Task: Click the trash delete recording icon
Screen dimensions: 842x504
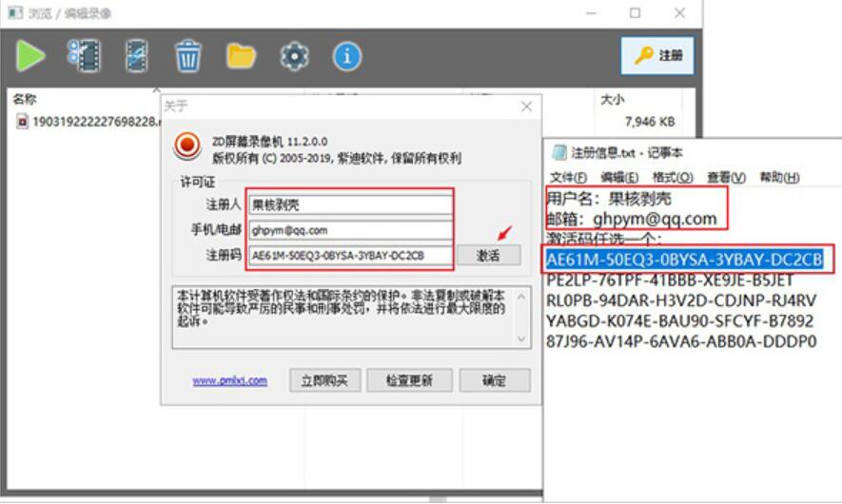Action: coord(188,56)
